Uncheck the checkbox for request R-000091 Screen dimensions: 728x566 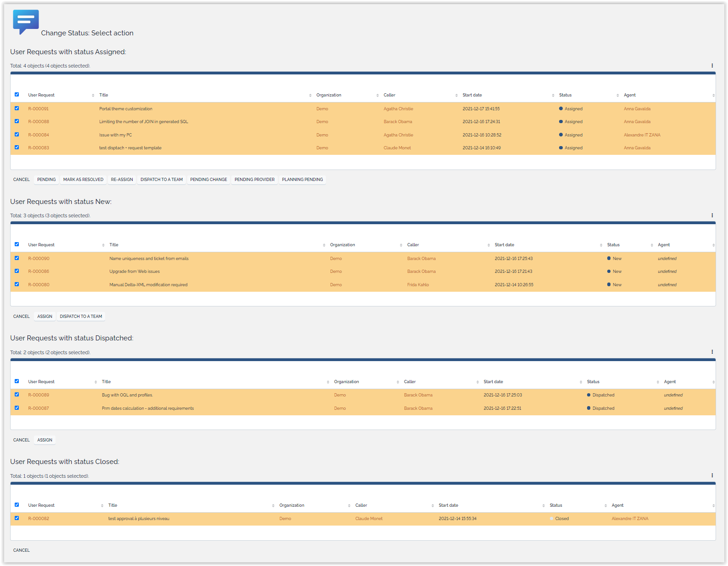[17, 108]
